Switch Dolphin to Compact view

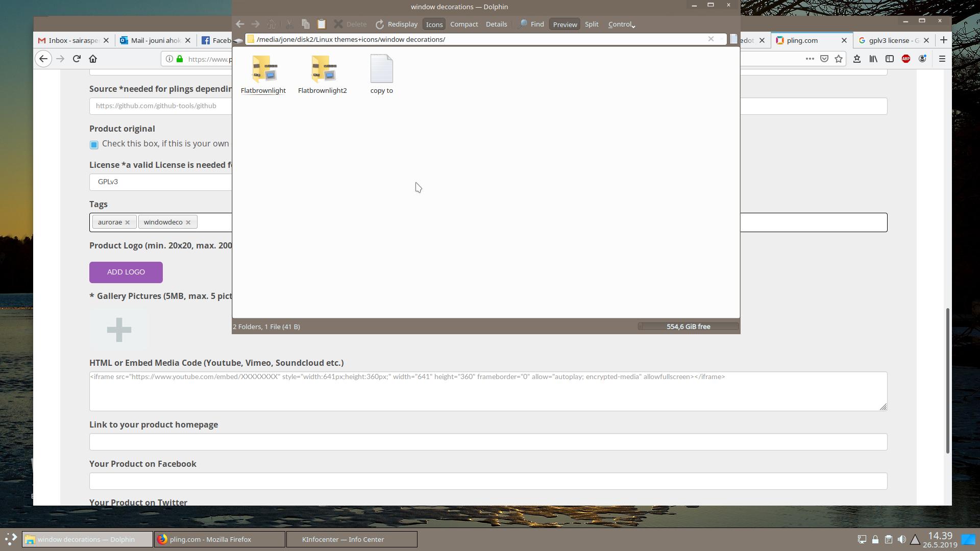point(464,24)
